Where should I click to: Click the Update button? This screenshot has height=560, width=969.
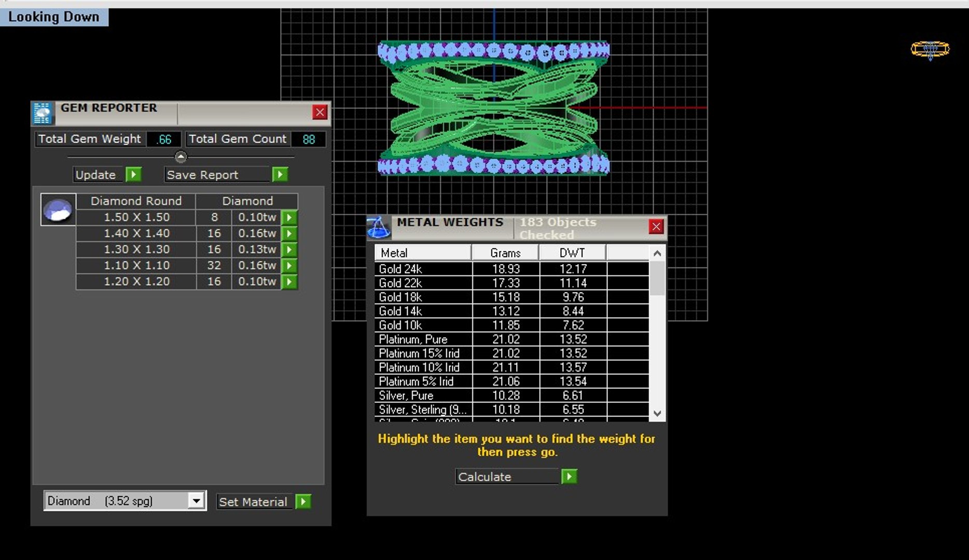pos(99,175)
